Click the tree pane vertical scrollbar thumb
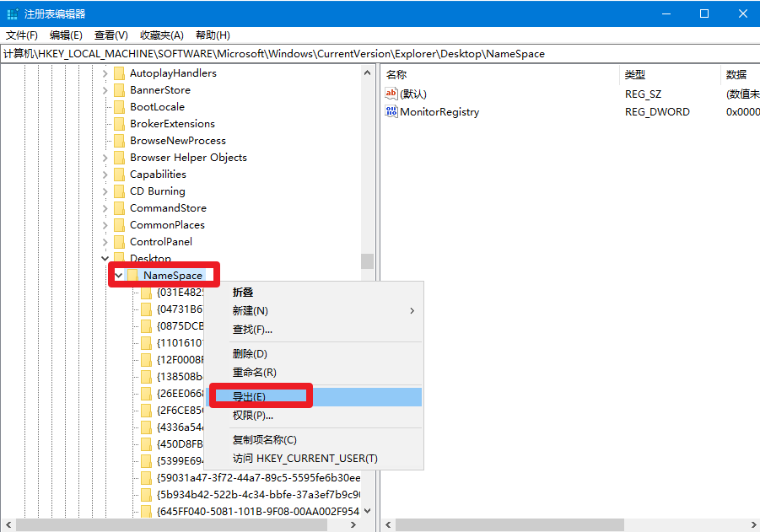The width and height of the screenshot is (760, 532). [367, 261]
